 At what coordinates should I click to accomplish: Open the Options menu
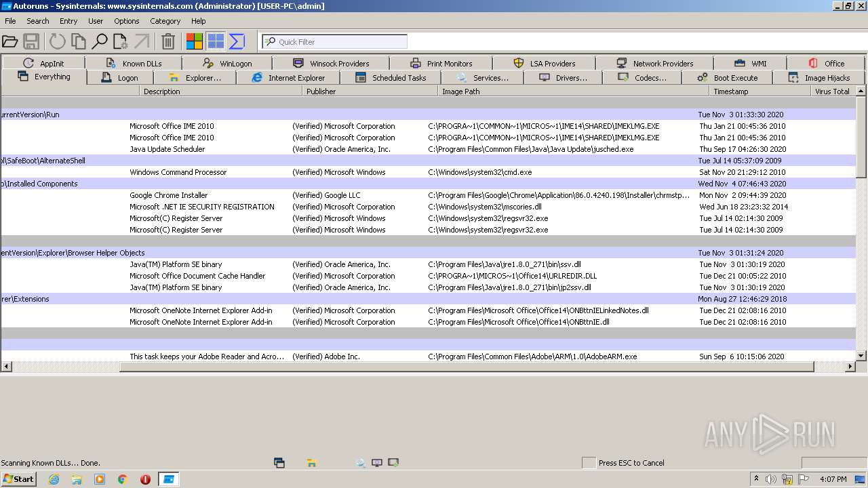[x=127, y=21]
